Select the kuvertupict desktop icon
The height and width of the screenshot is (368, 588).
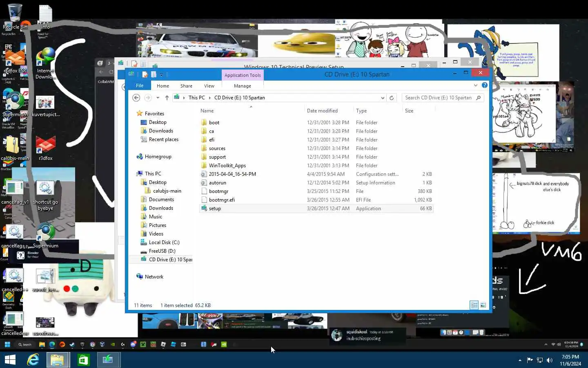(x=45, y=106)
